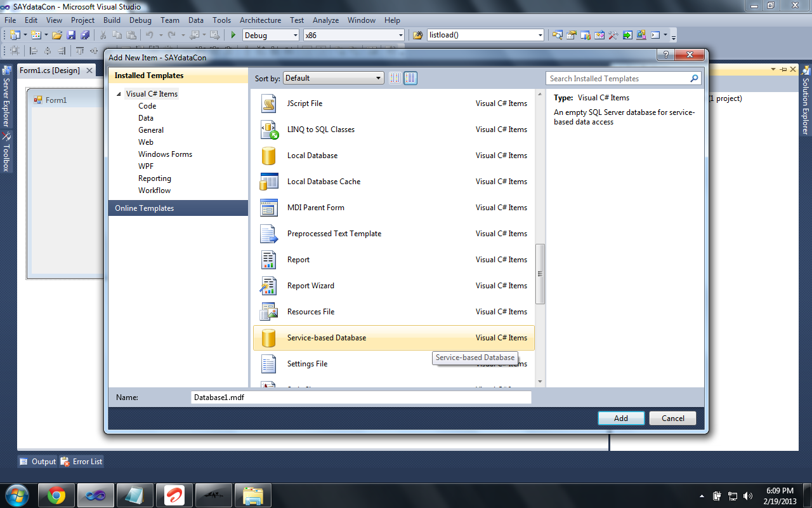The width and height of the screenshot is (812, 508).
Task: Select the JScript File template
Action: [394, 104]
